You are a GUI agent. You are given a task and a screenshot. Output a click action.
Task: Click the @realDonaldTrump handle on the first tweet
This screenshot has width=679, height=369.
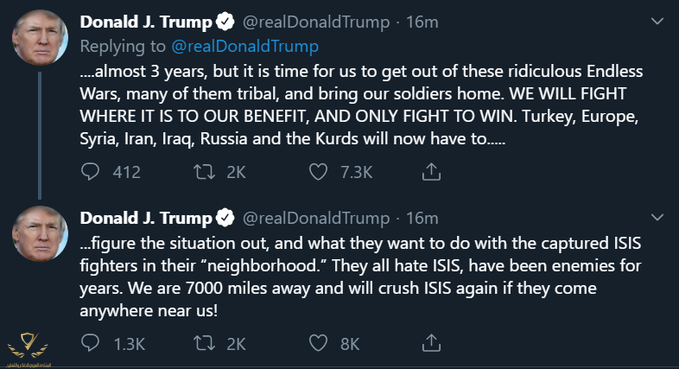coord(316,23)
